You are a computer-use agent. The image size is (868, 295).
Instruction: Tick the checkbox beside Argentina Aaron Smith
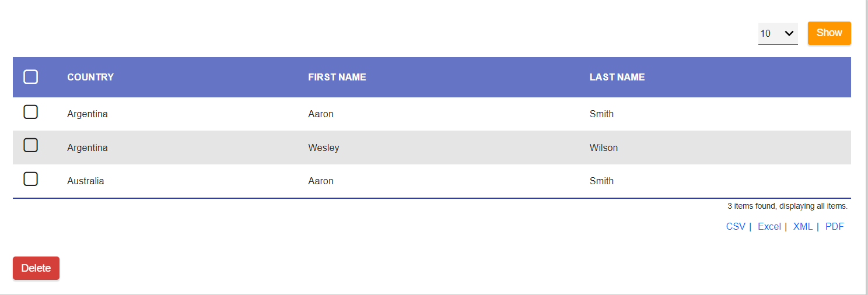31,112
